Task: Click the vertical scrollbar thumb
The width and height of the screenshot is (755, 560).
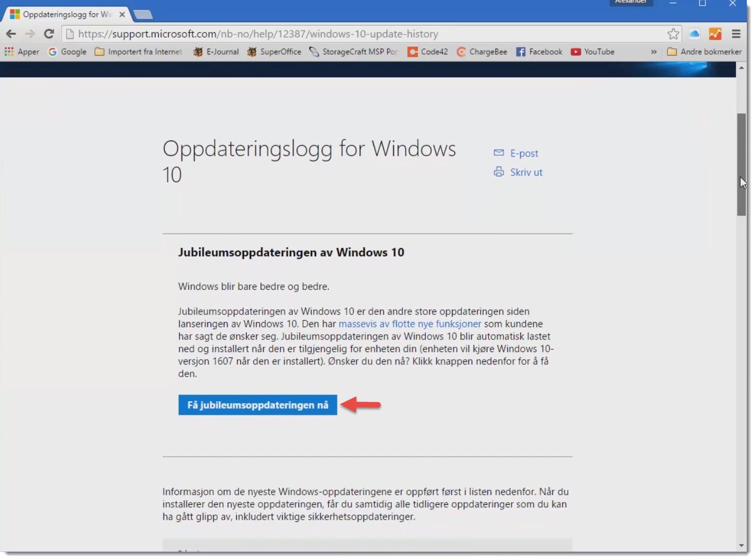Action: coord(741,165)
